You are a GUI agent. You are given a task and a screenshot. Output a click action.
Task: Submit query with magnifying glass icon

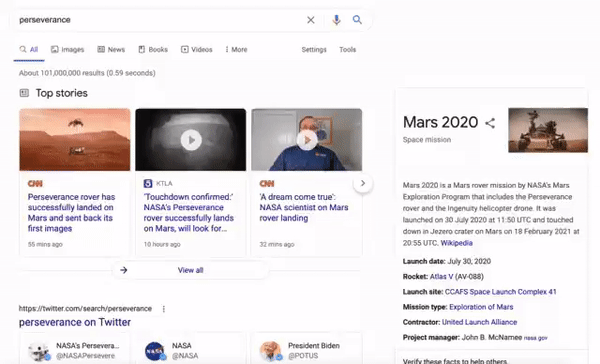[x=357, y=20]
